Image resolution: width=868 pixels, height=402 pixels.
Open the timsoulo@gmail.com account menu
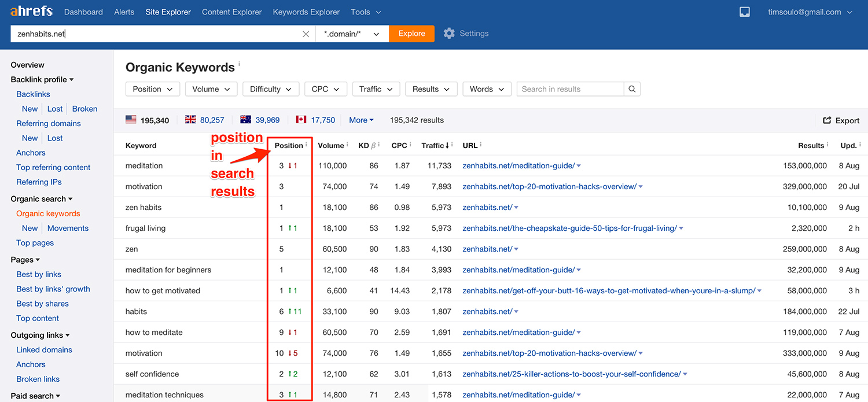pyautogui.click(x=810, y=12)
